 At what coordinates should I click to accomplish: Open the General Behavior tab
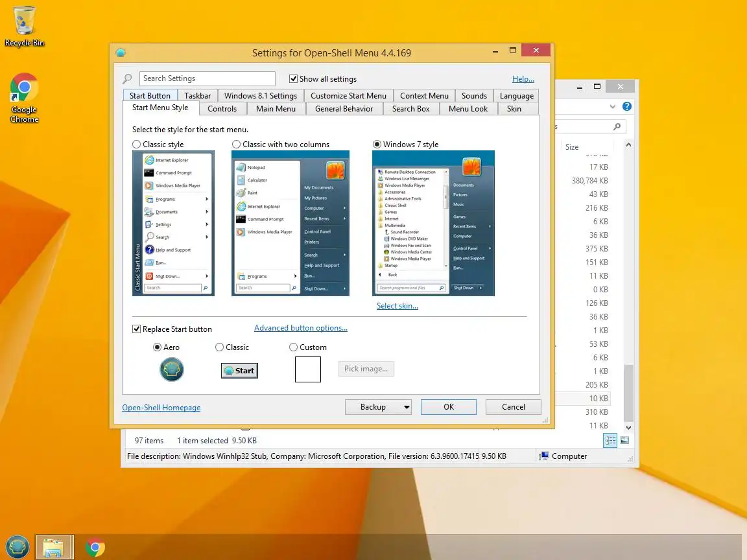tap(344, 109)
